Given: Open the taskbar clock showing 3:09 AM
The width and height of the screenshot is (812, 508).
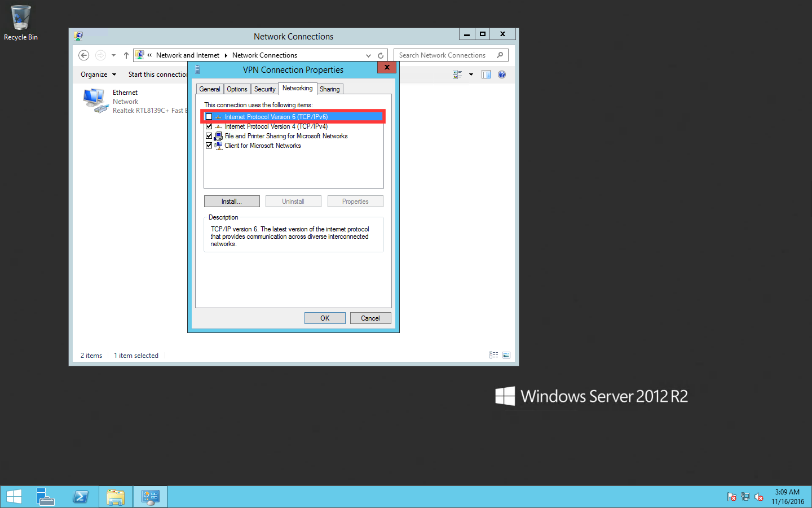Looking at the screenshot, I should point(788,497).
